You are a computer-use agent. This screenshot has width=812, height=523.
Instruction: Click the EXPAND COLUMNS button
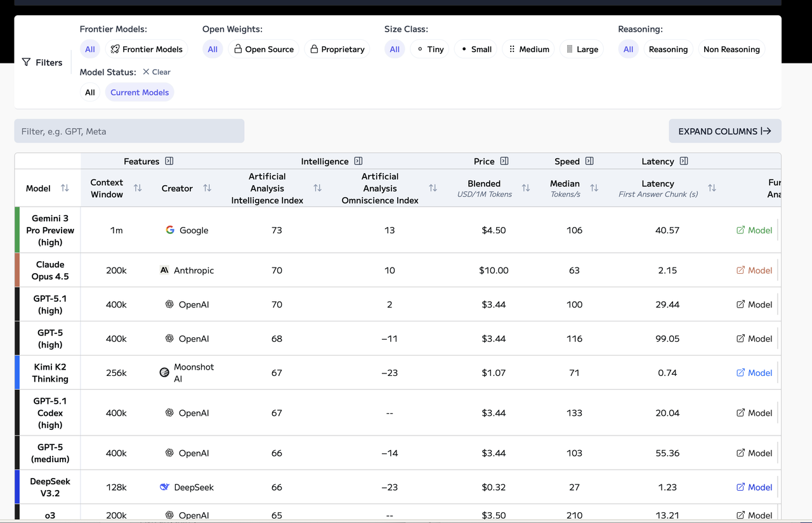(x=724, y=131)
